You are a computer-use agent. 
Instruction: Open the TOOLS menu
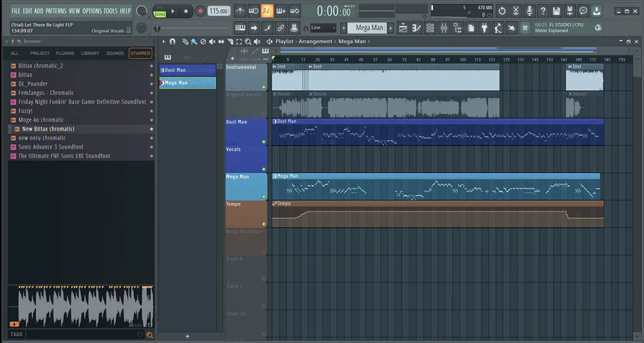pos(110,11)
